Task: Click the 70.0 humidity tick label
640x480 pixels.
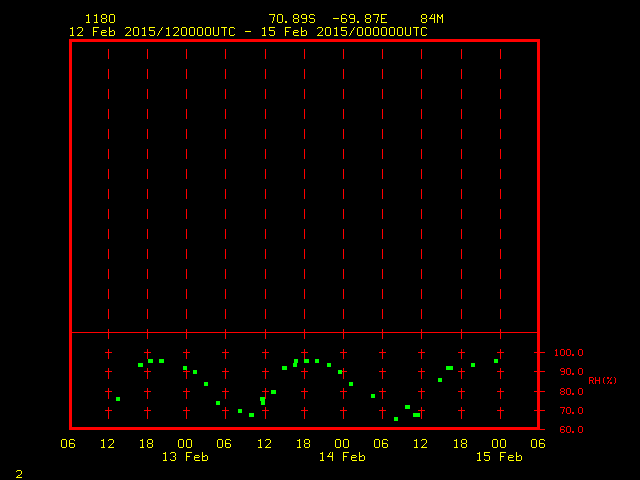Action: tap(572, 411)
